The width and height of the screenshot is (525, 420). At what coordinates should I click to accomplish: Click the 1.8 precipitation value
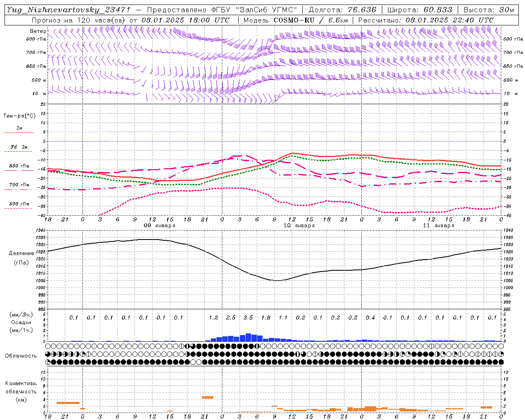[x=266, y=317]
